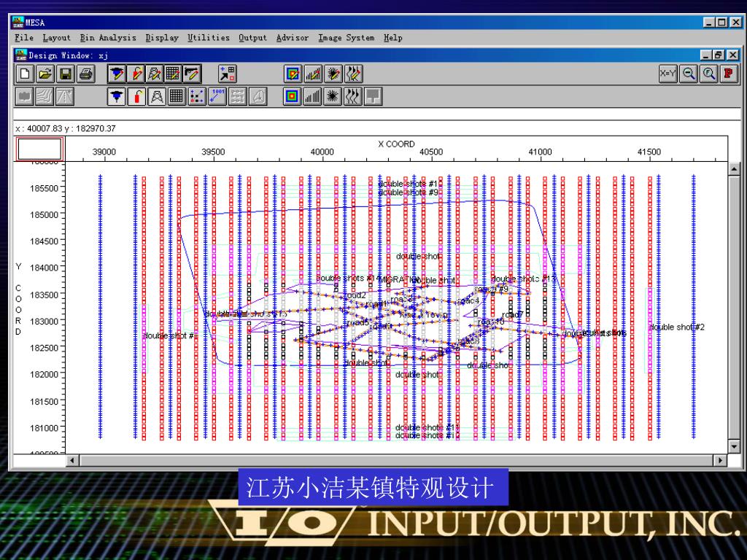
Task: Click the offset histogram edit icon with pencil
Action: click(x=312, y=74)
